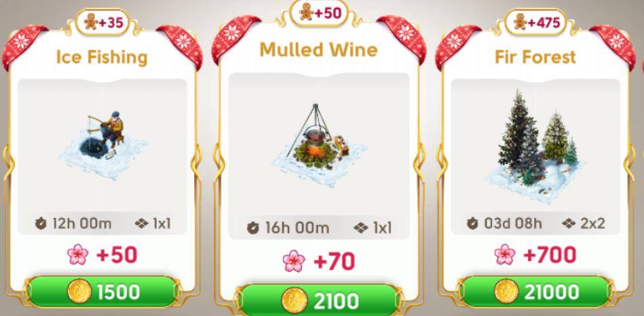This screenshot has height=316, width=644.
Task: Tap the pink flower icon beside +50
Action: click(x=78, y=255)
